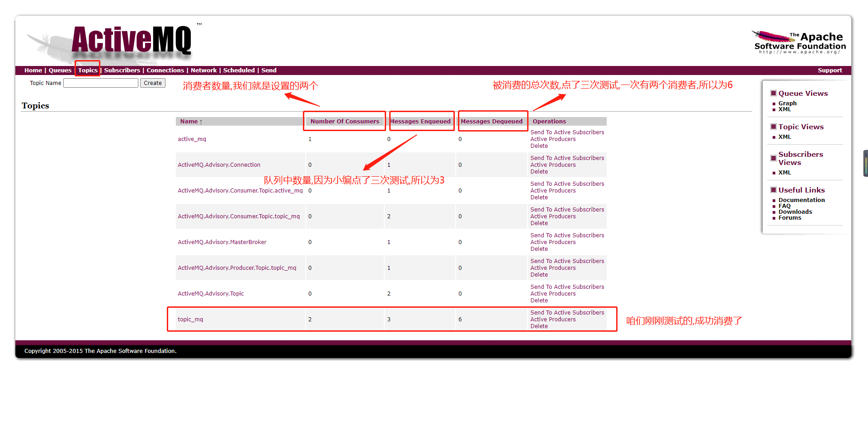Delete ActiveMQ.Advisory.MasterBroker topic

(539, 249)
